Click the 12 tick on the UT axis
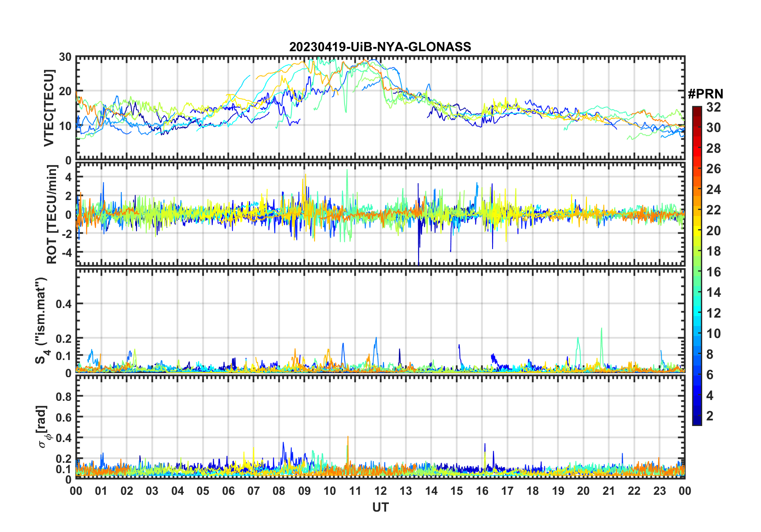 tap(380, 491)
